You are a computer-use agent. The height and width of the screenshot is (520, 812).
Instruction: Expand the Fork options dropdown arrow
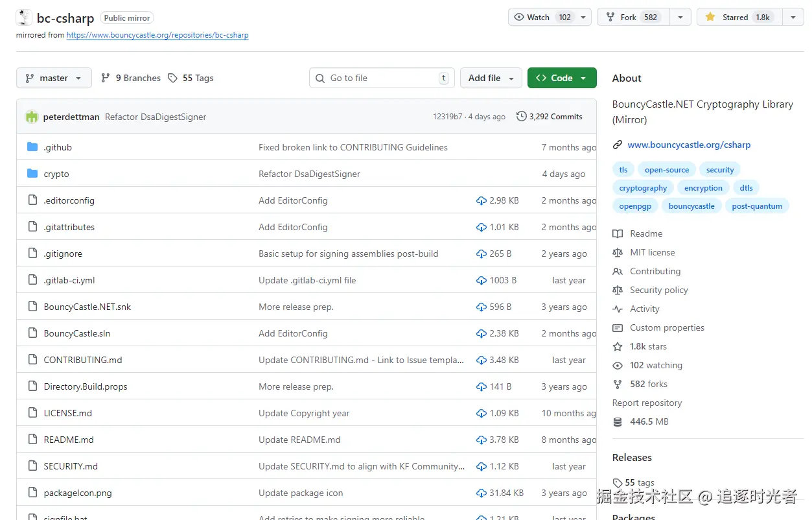click(680, 18)
